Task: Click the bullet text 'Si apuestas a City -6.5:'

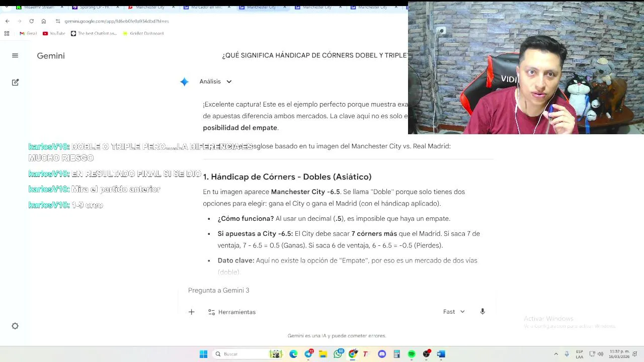Action: click(x=255, y=234)
